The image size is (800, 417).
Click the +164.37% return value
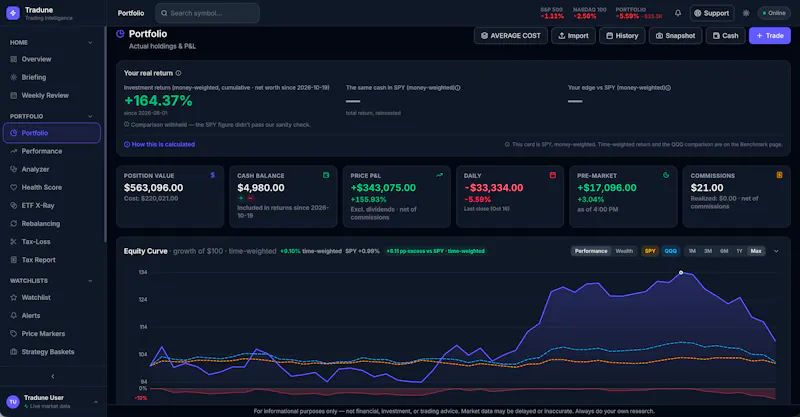(x=158, y=101)
